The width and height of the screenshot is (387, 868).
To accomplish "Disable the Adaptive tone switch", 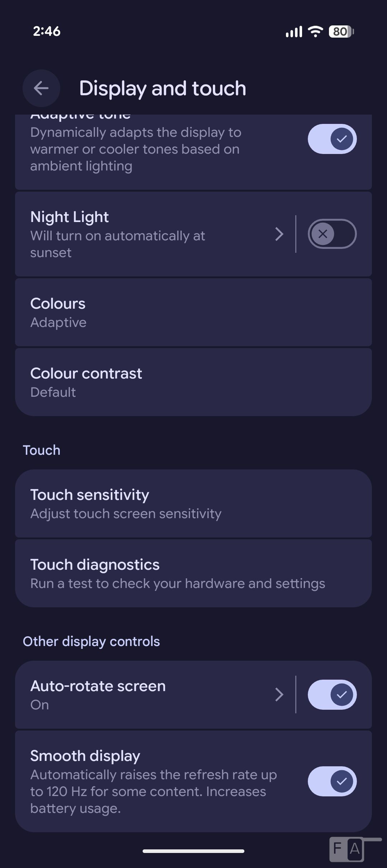I will pyautogui.click(x=332, y=139).
